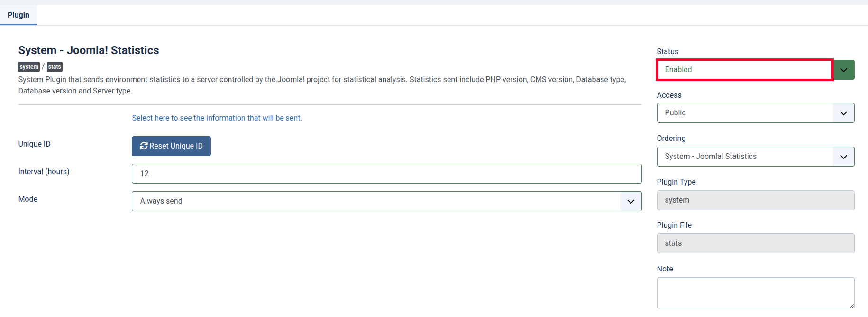The width and height of the screenshot is (868, 317).
Task: Focus the Interval (hours) input field
Action: [x=386, y=174]
